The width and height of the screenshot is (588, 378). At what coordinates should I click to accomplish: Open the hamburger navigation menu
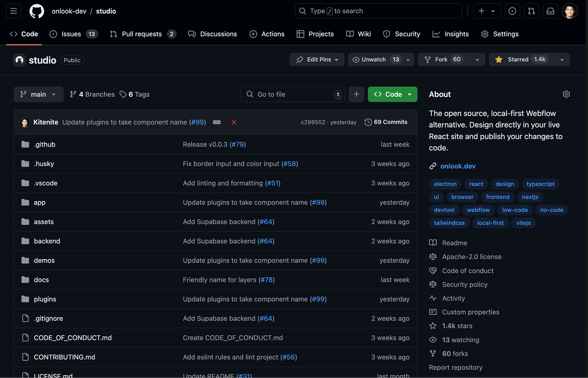13,11
